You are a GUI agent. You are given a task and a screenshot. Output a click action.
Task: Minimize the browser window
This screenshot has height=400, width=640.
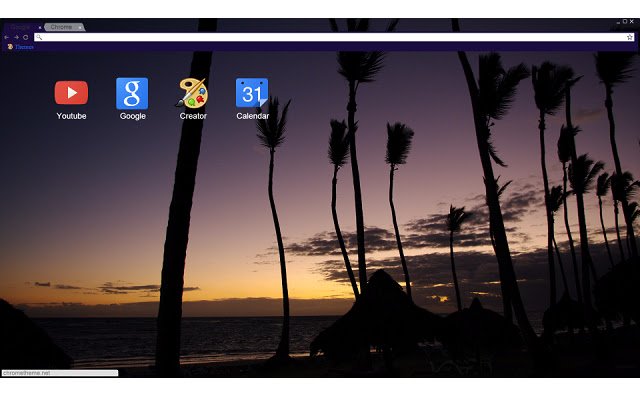[618, 22]
